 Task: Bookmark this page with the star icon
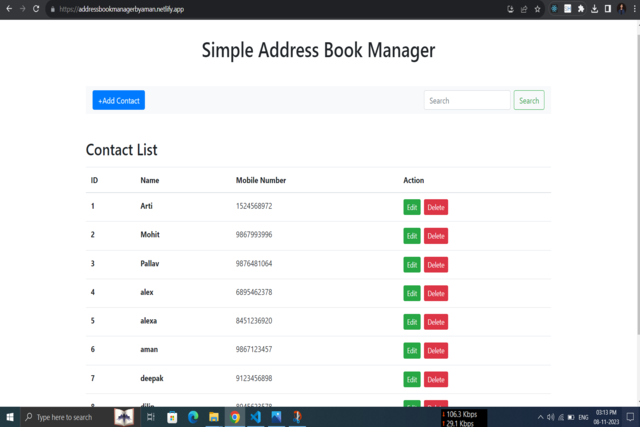pyautogui.click(x=538, y=9)
